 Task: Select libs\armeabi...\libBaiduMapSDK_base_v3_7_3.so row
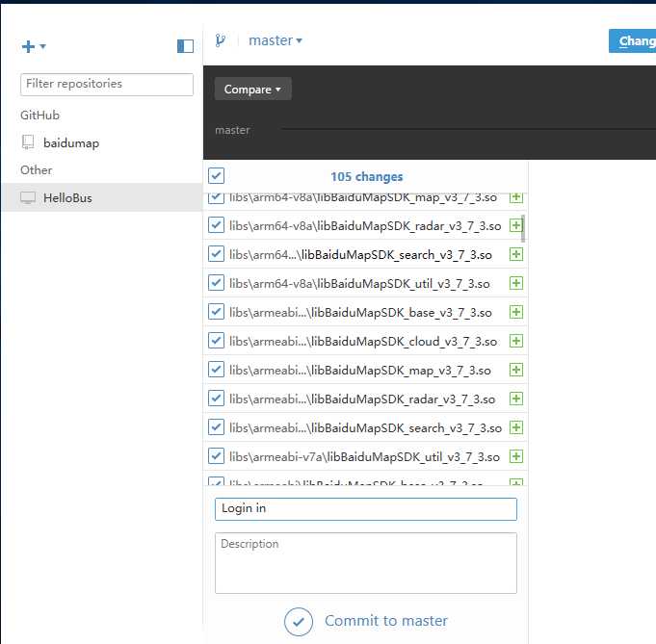pos(365,312)
